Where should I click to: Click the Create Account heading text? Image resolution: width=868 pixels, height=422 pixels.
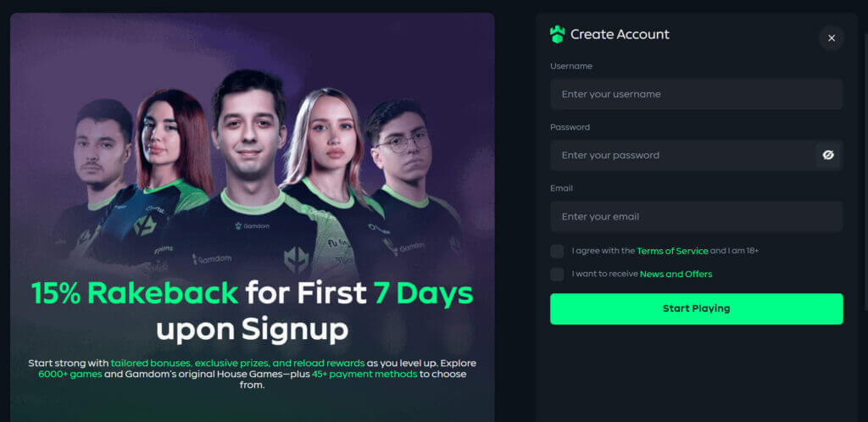click(x=620, y=34)
